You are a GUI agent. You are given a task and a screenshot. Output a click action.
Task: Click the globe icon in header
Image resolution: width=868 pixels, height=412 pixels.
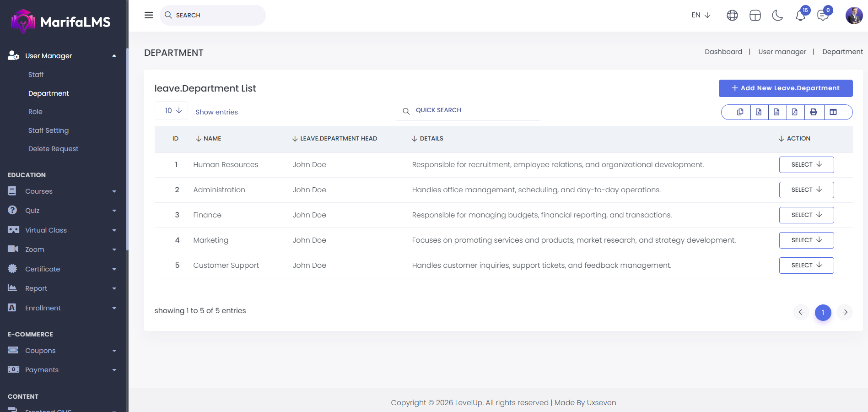point(732,16)
